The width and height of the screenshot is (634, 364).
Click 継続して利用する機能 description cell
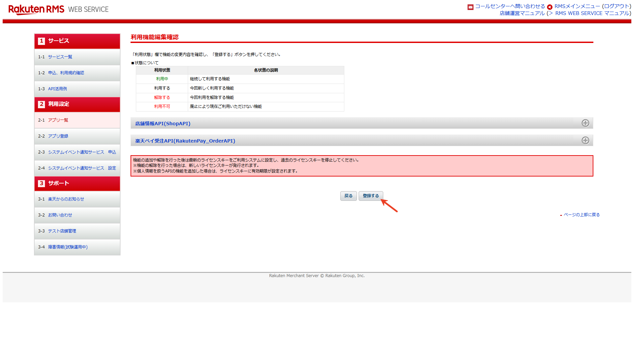(x=266, y=79)
